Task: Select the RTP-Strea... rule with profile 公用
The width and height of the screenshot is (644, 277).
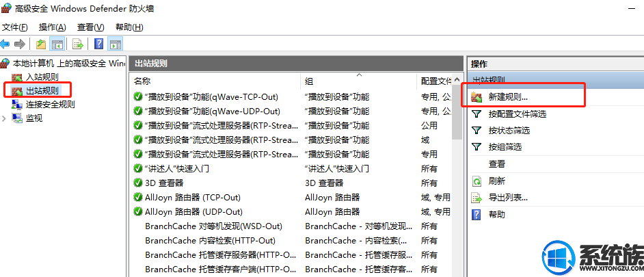Action: tap(222, 126)
